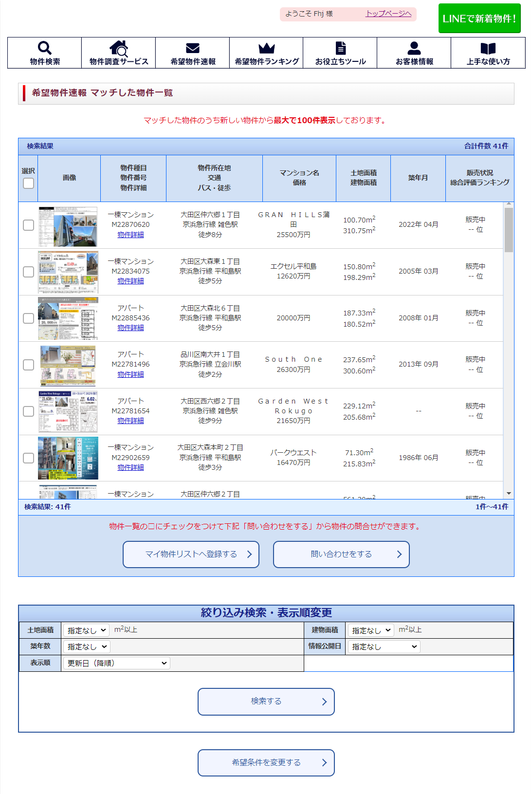Screen dimensions: 532x794
Task: Click the 検索する button
Action: point(266,702)
